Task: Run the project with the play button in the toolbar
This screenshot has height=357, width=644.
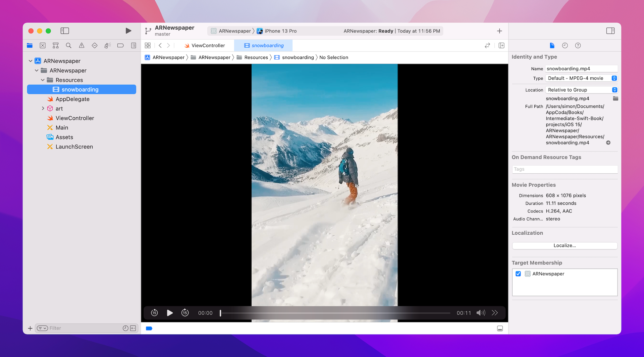Action: coord(128,31)
